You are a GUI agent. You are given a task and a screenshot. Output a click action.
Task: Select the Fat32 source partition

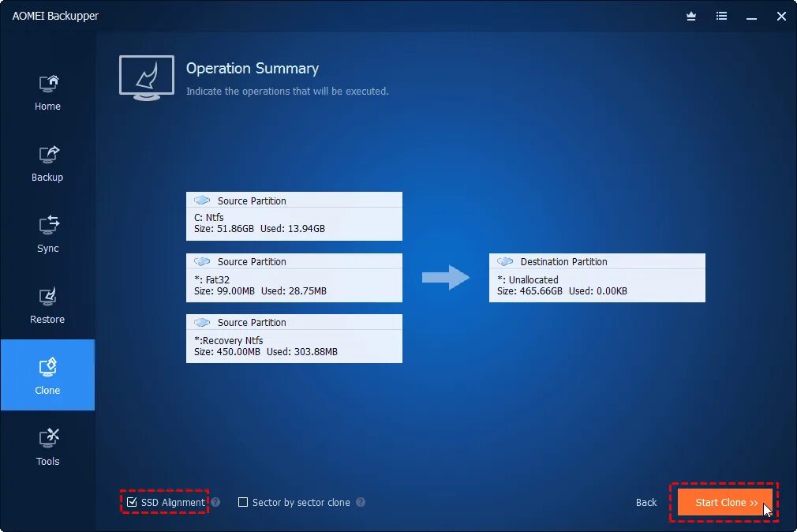(294, 278)
